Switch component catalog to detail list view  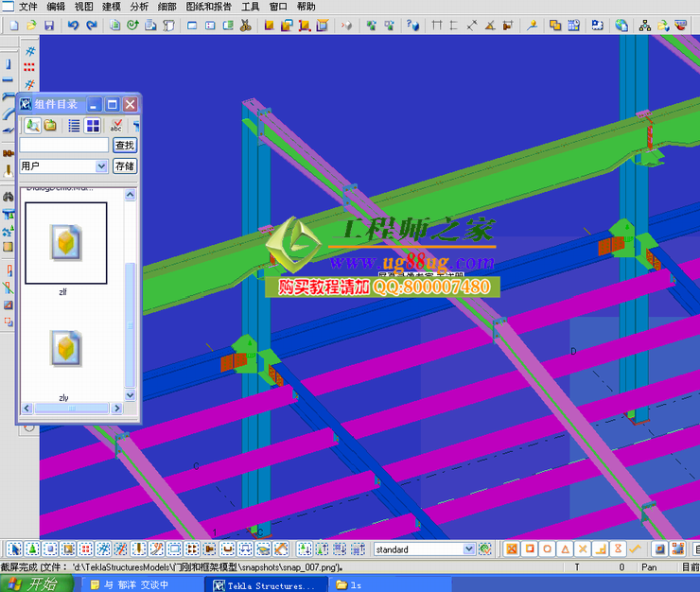pyautogui.click(x=74, y=125)
